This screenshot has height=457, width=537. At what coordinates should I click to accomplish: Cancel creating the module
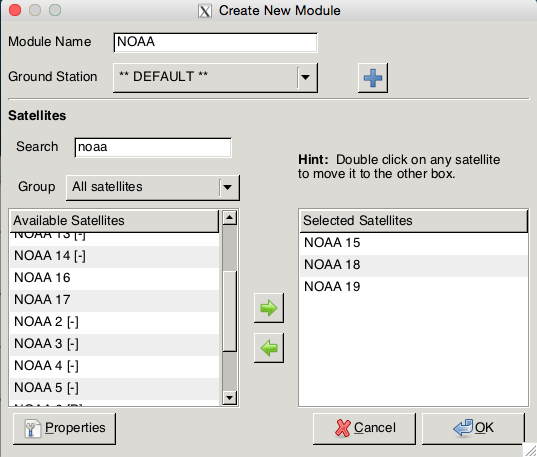[364, 428]
